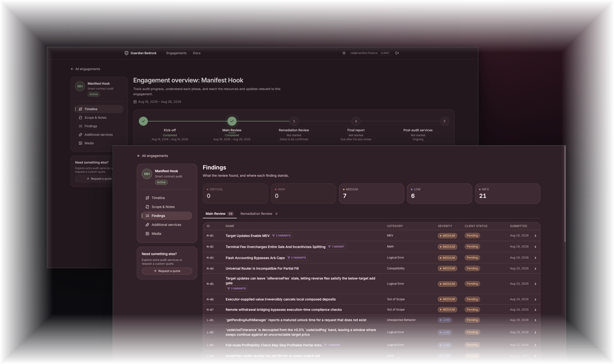
Task: Open Additional services in back window sidebar
Action: (99, 135)
